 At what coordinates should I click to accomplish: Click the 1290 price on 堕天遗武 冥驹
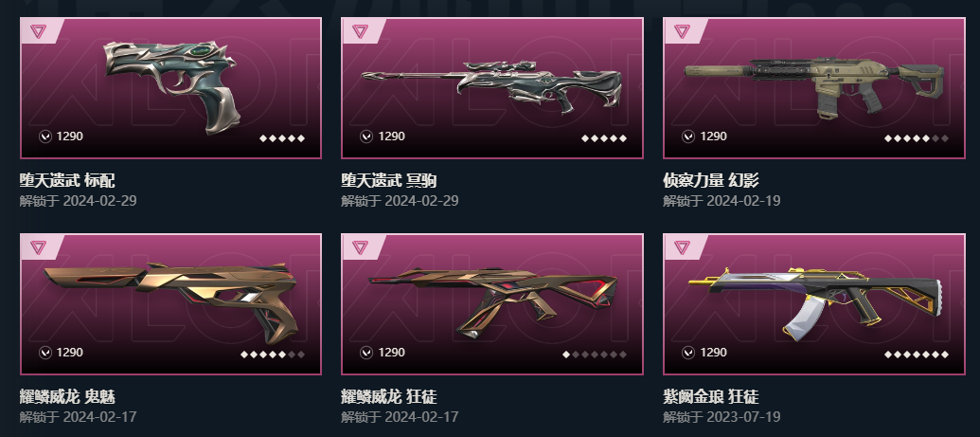(x=391, y=137)
